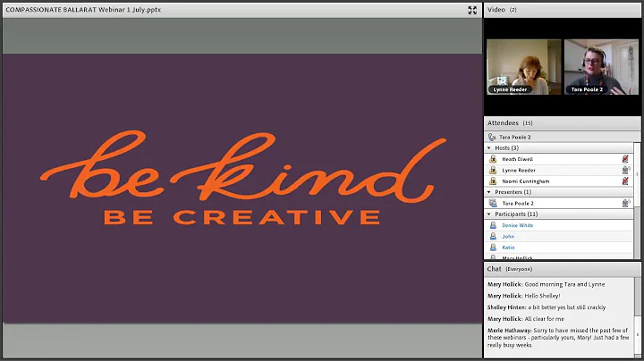Click Lynne Reeder's microphone status icon
The width and height of the screenshot is (644, 361).
pyautogui.click(x=625, y=170)
